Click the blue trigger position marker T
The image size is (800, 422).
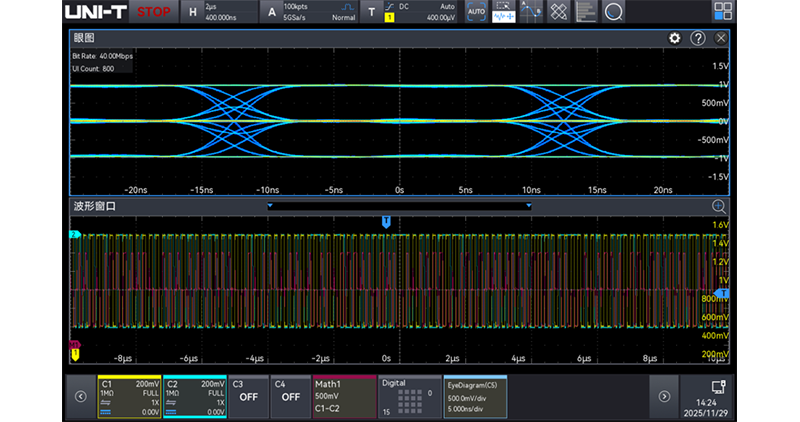click(x=386, y=220)
